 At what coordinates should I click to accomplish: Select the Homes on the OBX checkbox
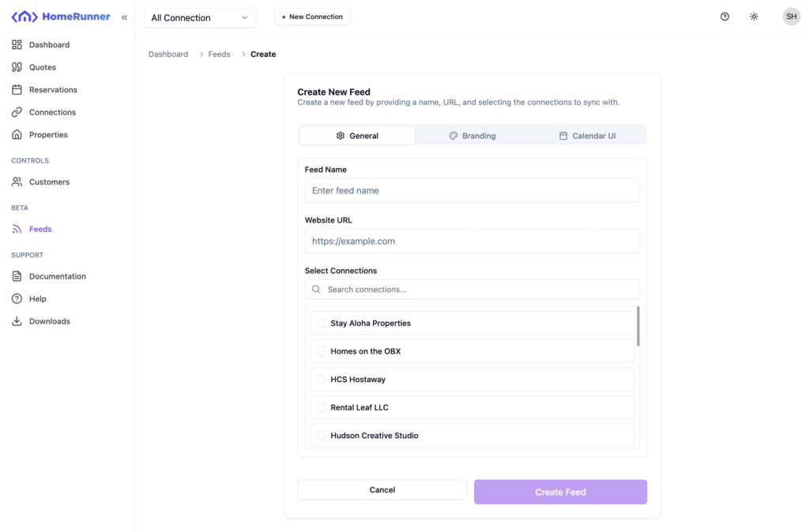tap(322, 351)
